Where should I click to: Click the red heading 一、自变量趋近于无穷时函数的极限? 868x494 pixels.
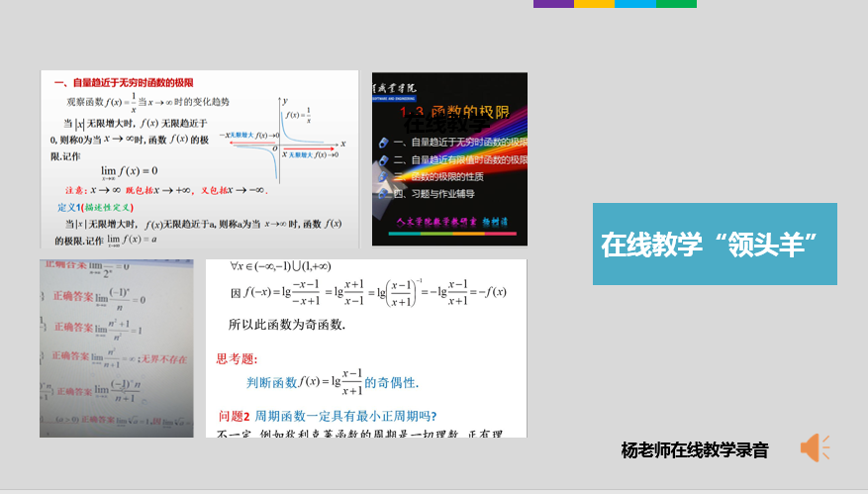[124, 82]
